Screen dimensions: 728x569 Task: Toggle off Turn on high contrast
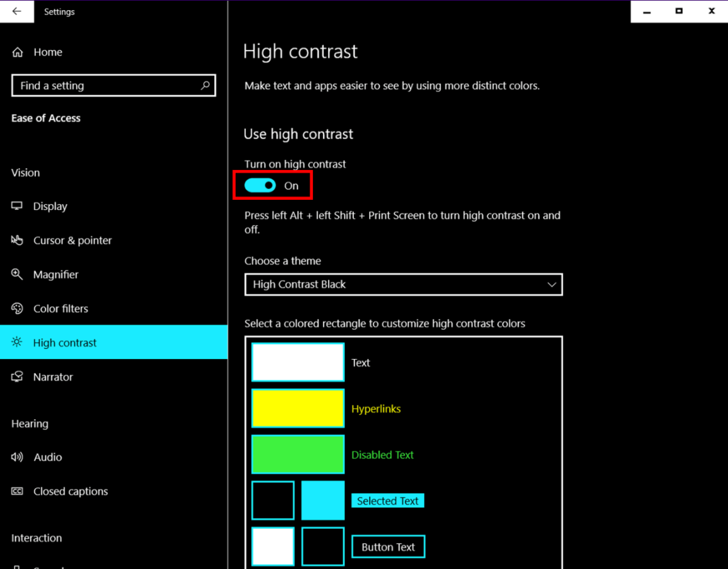click(260, 185)
